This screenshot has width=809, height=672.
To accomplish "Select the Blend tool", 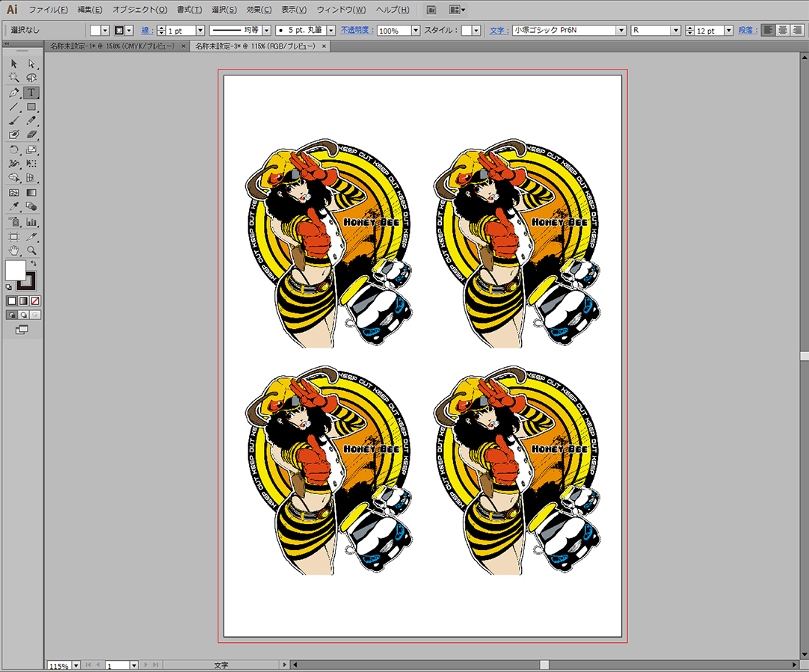I will click(x=31, y=206).
